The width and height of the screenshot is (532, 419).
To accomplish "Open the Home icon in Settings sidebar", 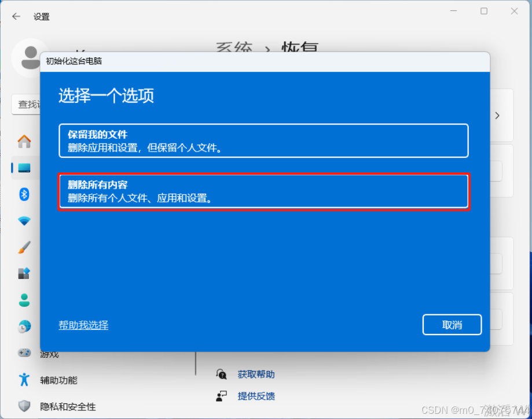I will coord(24,141).
